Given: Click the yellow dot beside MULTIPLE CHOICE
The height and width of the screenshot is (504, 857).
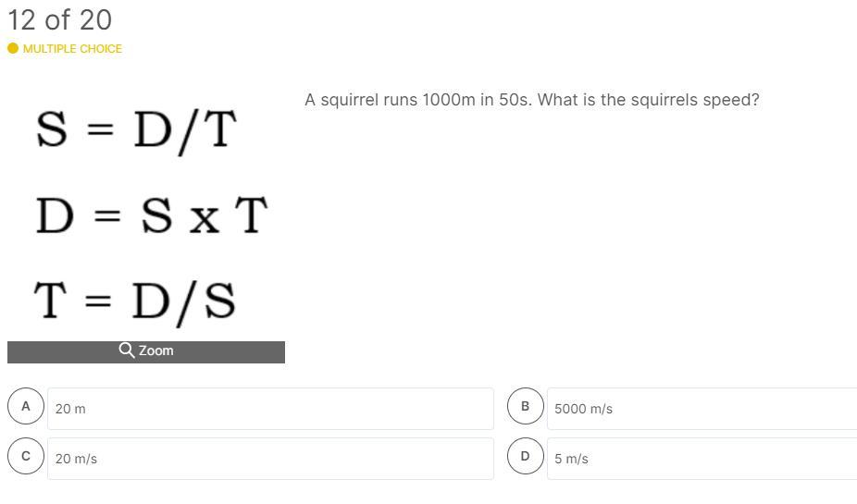Looking at the screenshot, I should tap(13, 48).
